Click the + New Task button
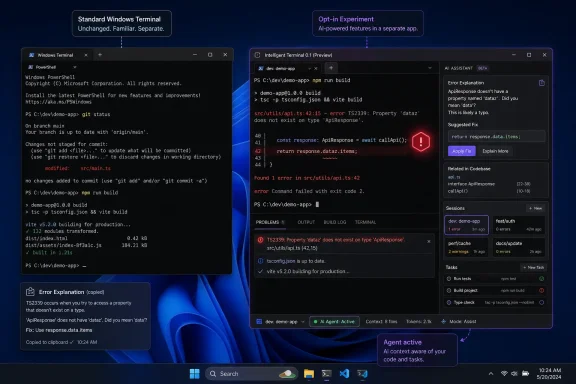This screenshot has height=384, width=576. point(533,268)
